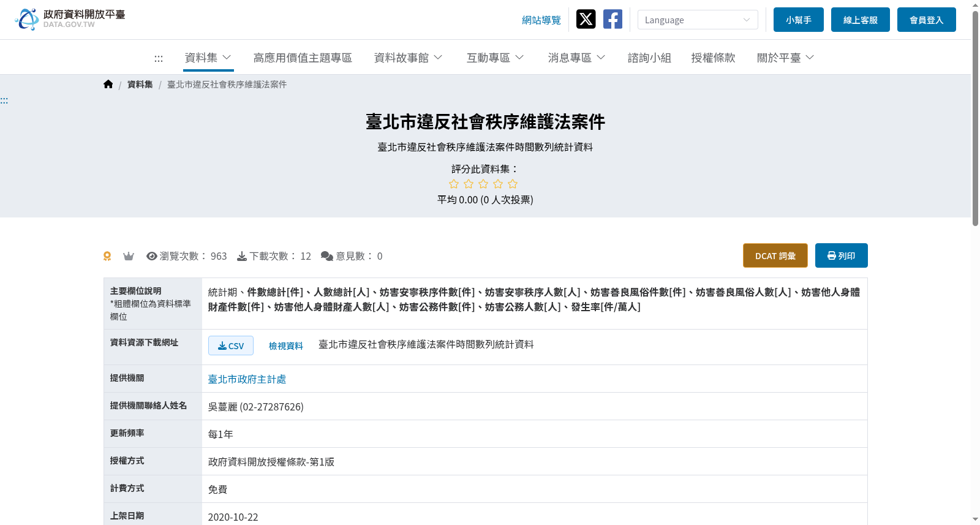Click the 線上客服 button
980x525 pixels.
point(861,20)
